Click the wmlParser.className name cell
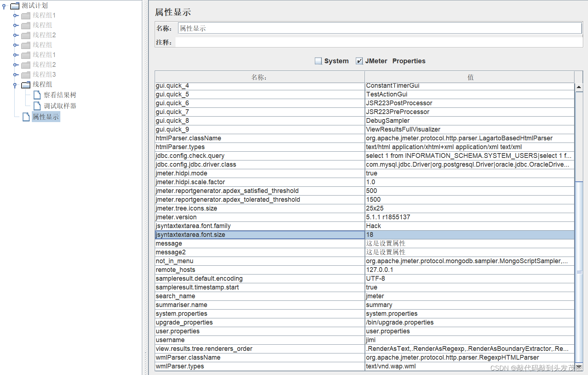The image size is (588, 375). (x=260, y=357)
